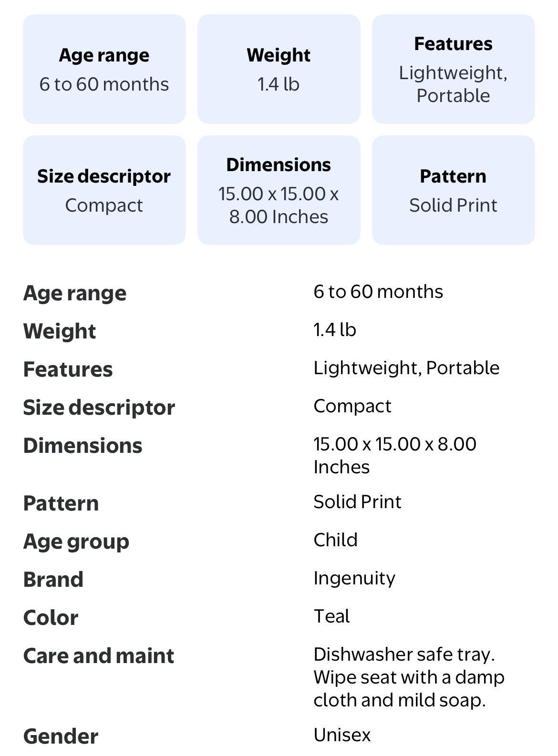Viewport: 558px width, 756px height.
Task: Tap the Ingenuity brand value
Action: [x=354, y=578]
